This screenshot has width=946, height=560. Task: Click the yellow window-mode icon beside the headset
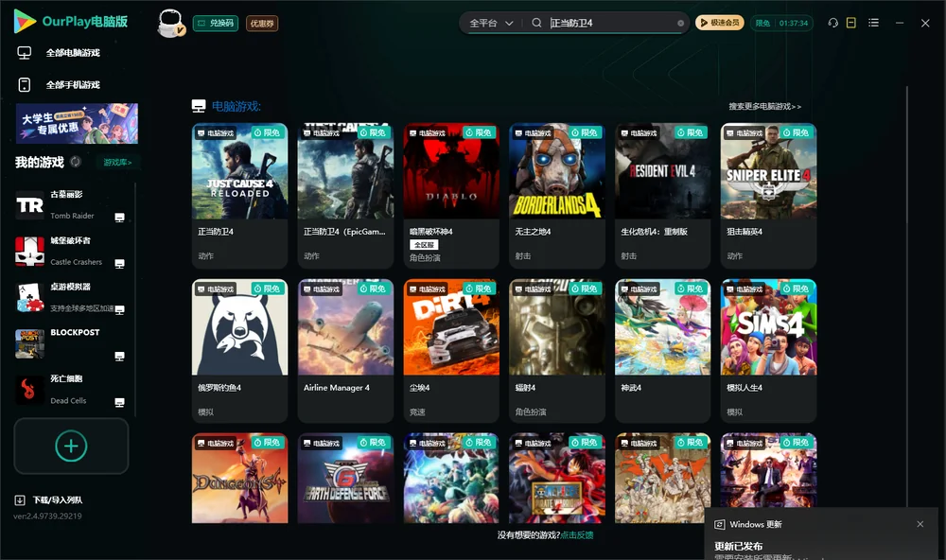(x=851, y=23)
